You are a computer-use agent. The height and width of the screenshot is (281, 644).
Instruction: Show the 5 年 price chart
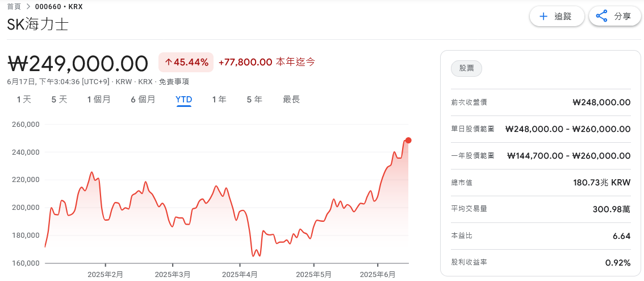click(x=254, y=100)
